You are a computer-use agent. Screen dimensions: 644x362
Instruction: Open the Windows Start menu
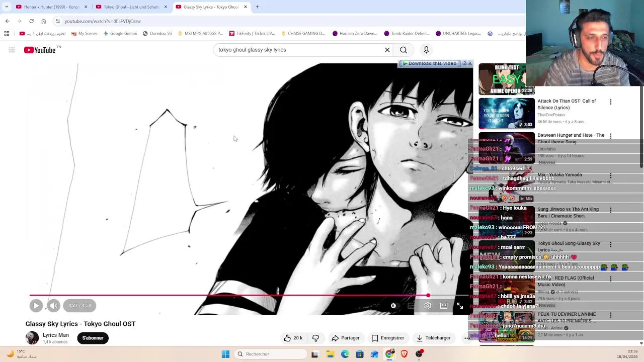tap(225, 354)
